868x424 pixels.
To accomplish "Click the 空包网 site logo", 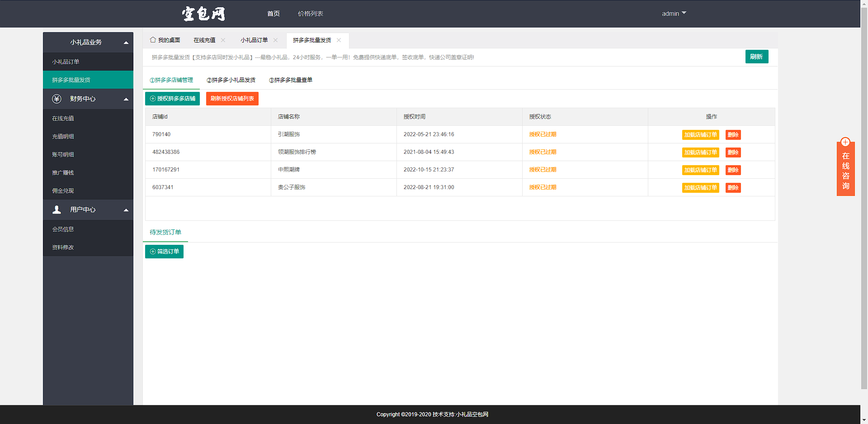I will pyautogui.click(x=204, y=14).
